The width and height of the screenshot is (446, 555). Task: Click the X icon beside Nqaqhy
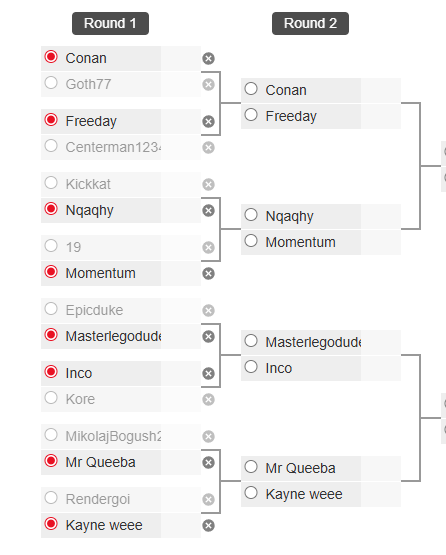[208, 211]
